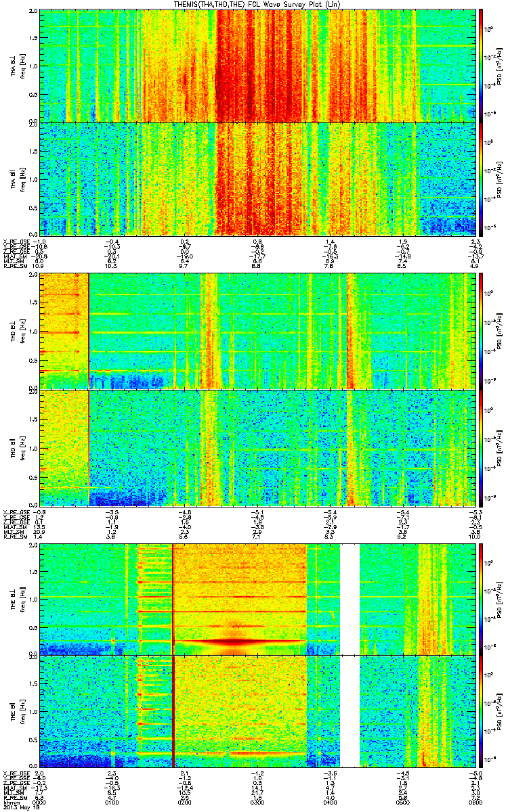Click the 'THD B∥ freq [Hz]' axis label
The width and height of the screenshot is (508, 812).
18,447
